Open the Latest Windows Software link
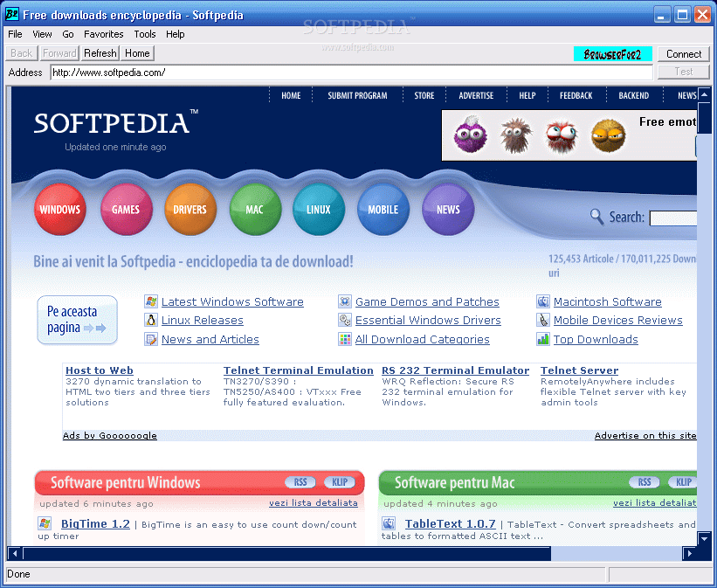 [x=232, y=302]
